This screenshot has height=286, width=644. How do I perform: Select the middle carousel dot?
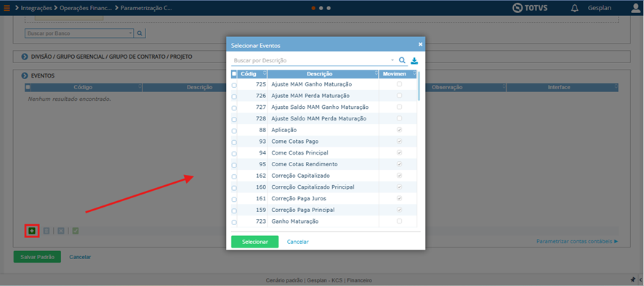coord(321,8)
